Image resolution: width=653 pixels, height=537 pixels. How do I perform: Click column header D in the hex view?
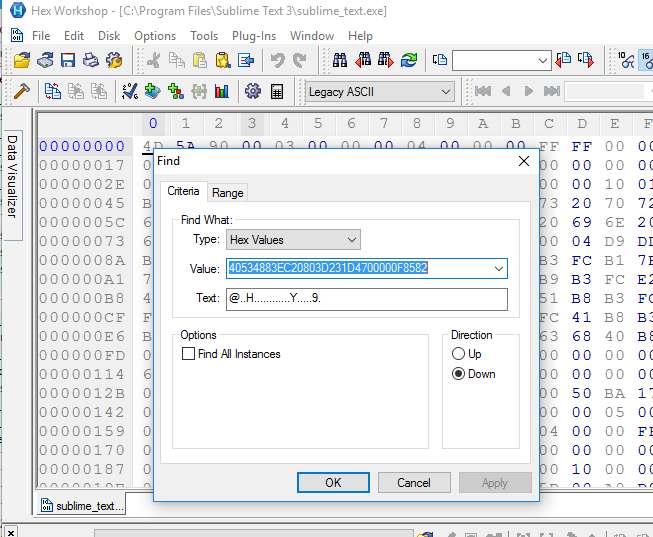[x=582, y=124]
